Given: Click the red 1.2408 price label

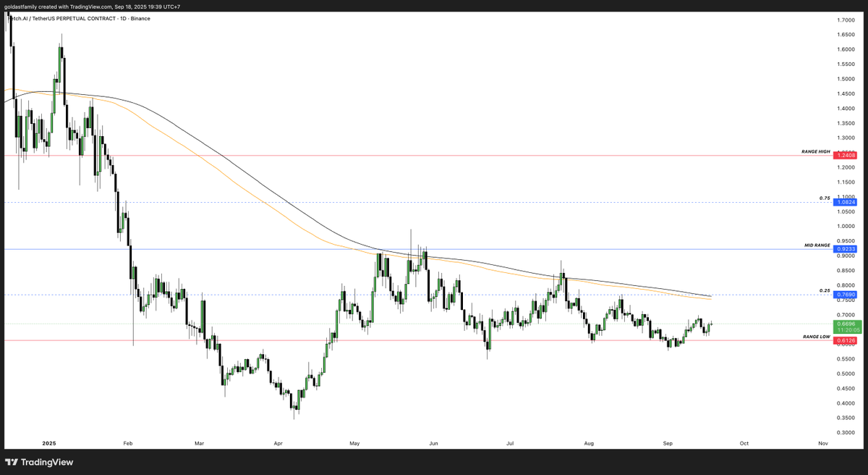Looking at the screenshot, I should coord(846,155).
